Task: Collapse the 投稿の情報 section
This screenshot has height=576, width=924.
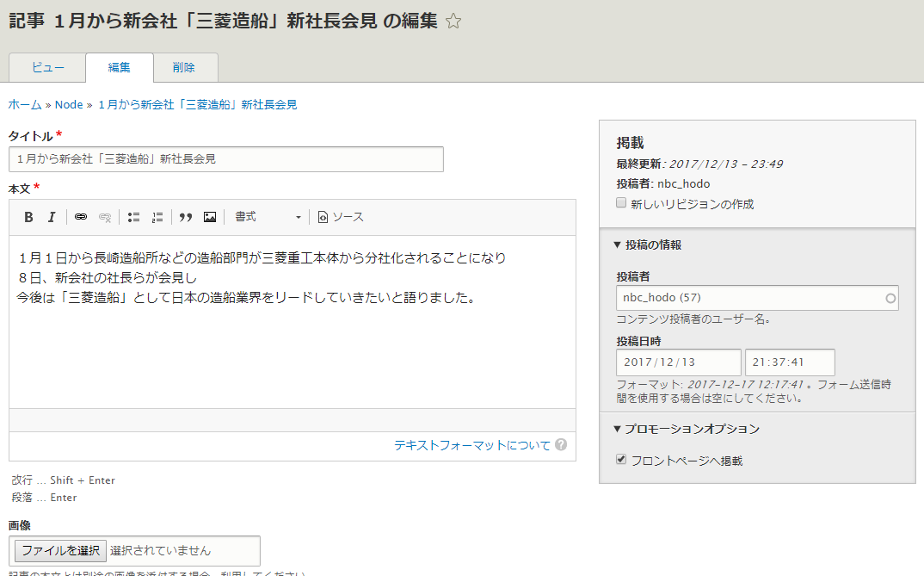Action: [648, 245]
